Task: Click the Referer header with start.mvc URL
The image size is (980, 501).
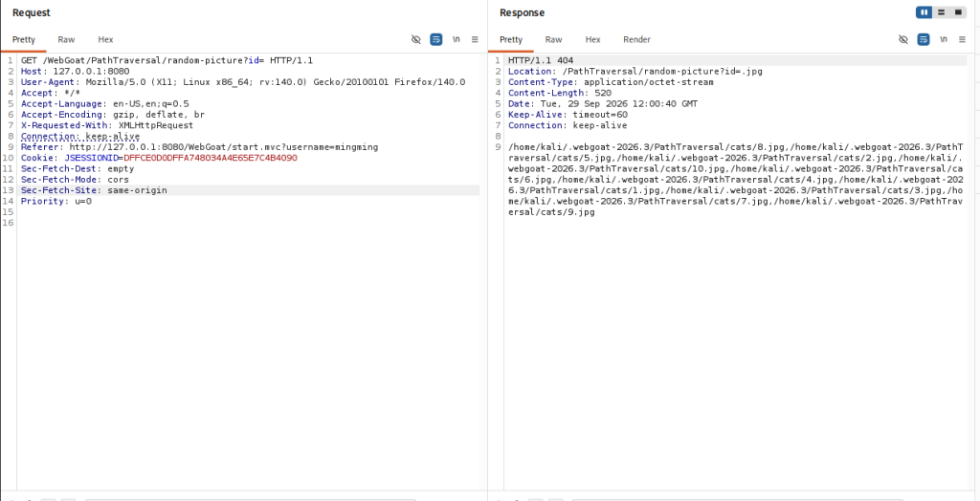Action: pos(199,147)
